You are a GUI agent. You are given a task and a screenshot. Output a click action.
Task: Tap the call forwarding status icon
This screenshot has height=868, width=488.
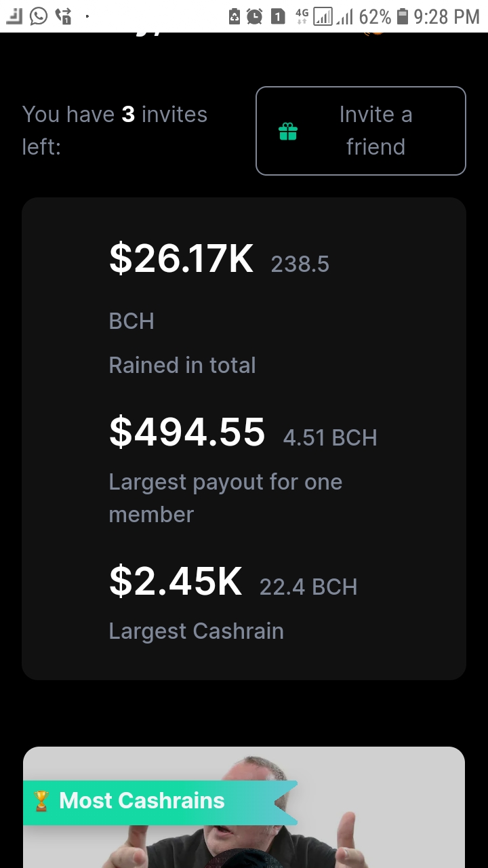[x=64, y=16]
